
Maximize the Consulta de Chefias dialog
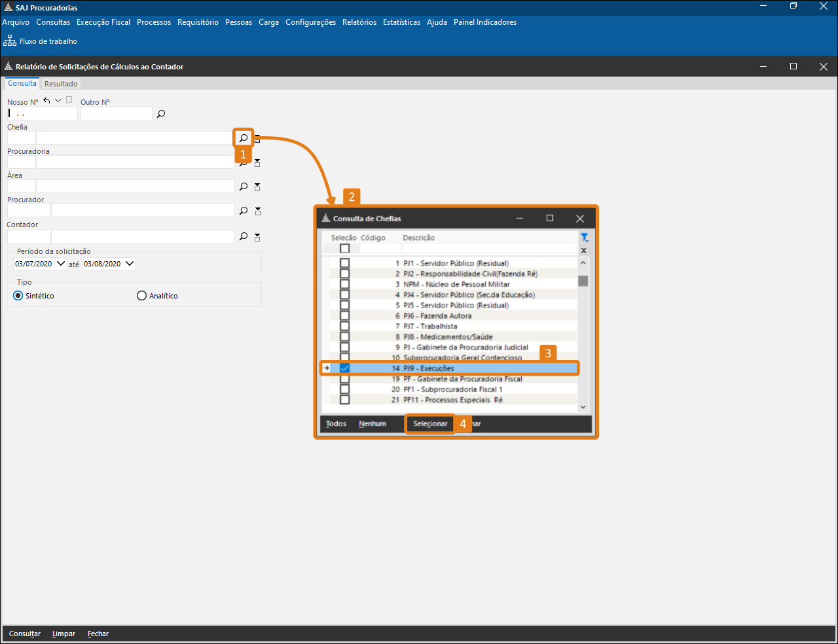[550, 219]
